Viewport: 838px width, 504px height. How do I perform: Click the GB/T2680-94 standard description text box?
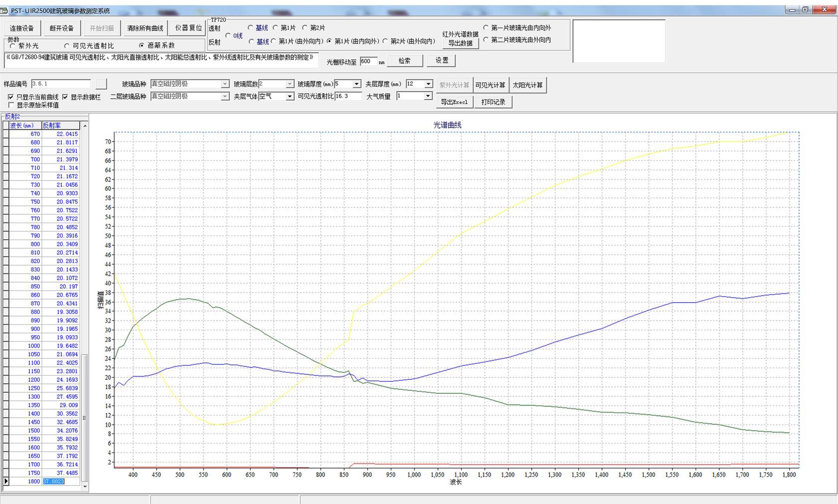[161, 60]
